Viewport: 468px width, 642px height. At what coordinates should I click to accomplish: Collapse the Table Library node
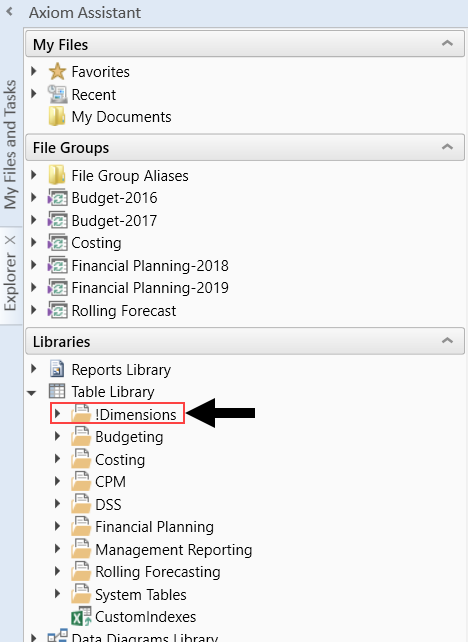click(x=32, y=393)
